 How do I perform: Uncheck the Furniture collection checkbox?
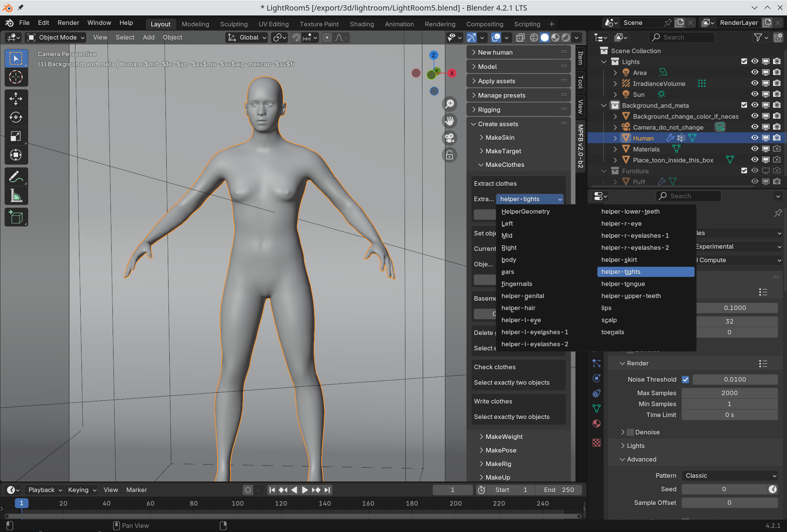coord(744,171)
